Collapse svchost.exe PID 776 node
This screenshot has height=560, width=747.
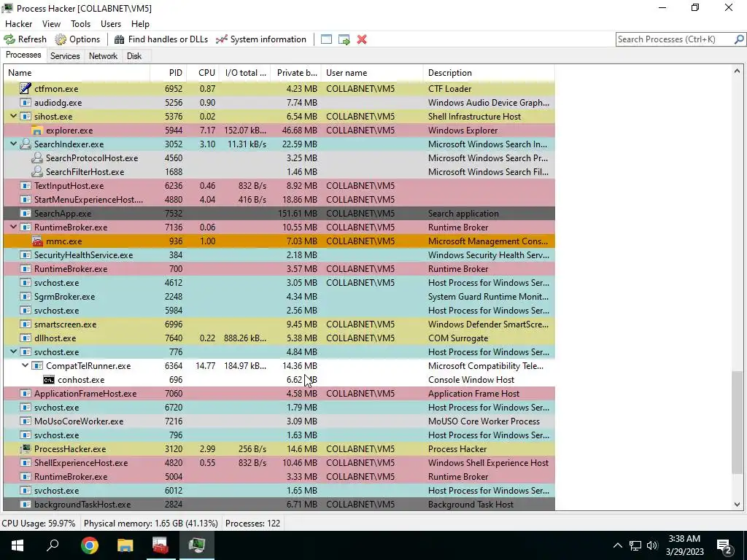(x=13, y=351)
